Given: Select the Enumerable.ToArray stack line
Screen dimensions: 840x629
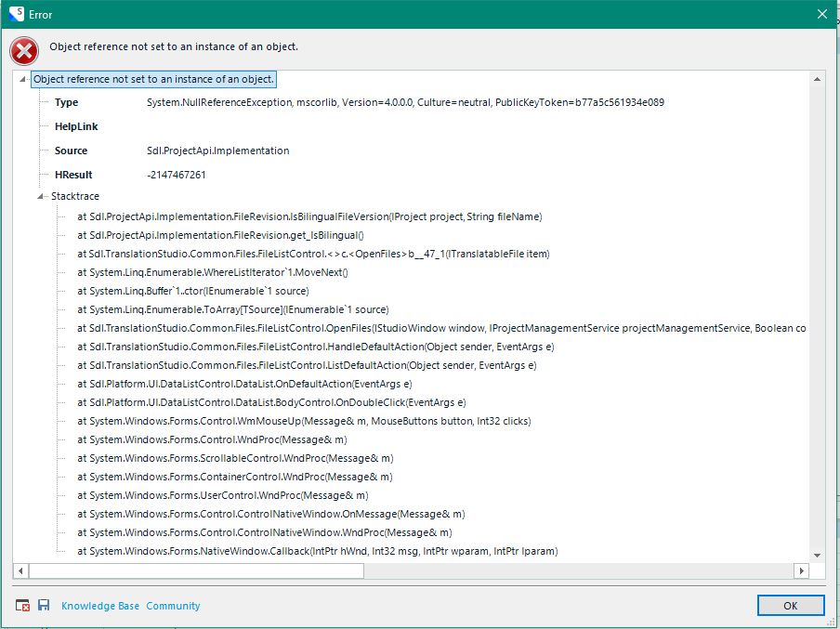Looking at the screenshot, I should 233,309.
